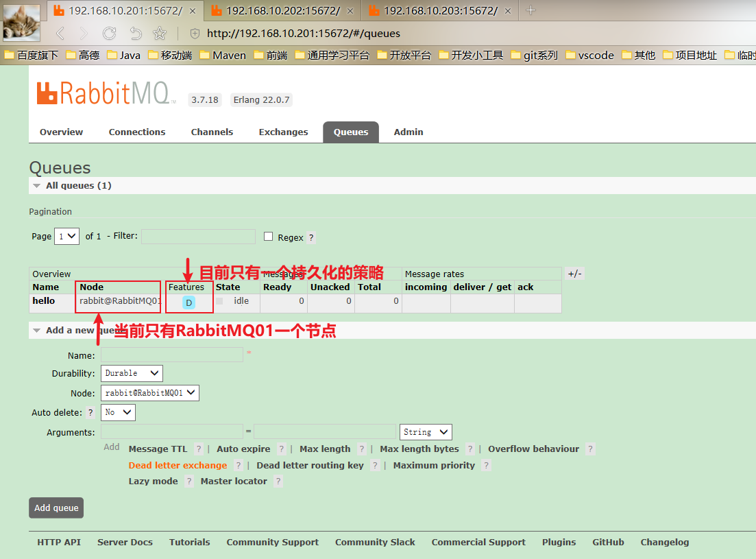Open the Durability dropdown

132,373
